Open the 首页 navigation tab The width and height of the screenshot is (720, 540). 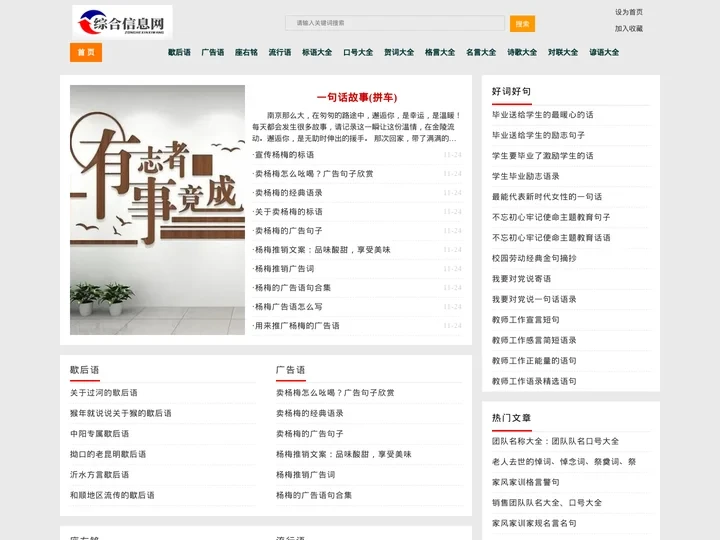[x=86, y=52]
